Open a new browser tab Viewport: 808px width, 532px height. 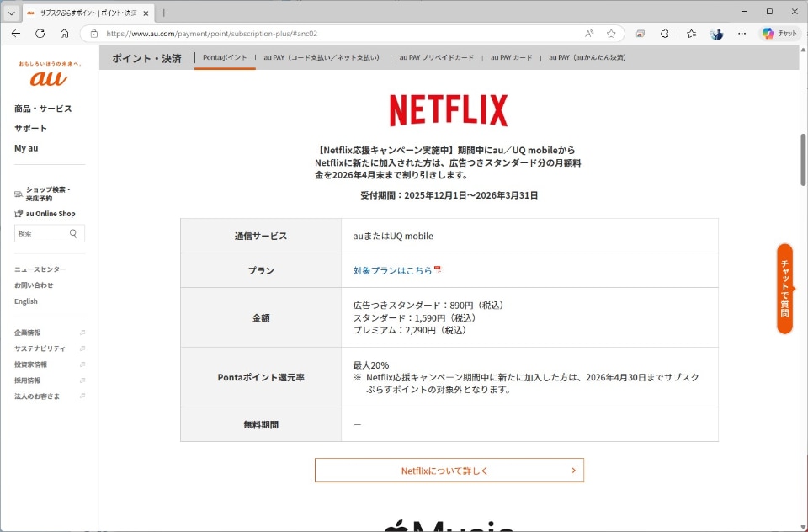(x=164, y=13)
